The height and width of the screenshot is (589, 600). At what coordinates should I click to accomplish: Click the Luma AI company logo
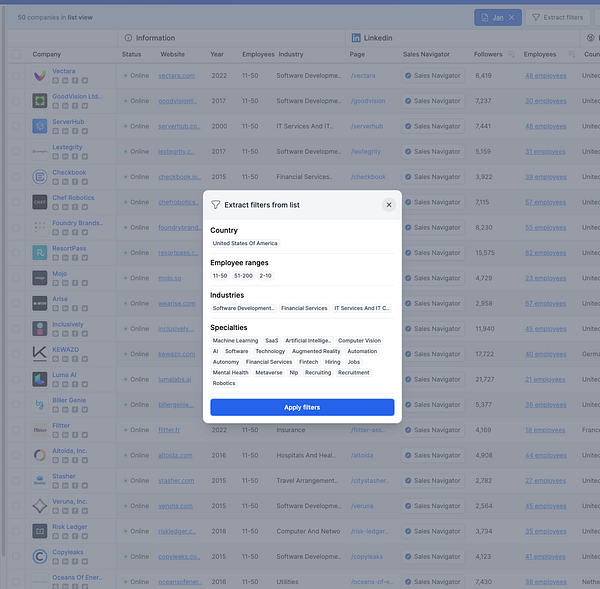click(x=40, y=379)
